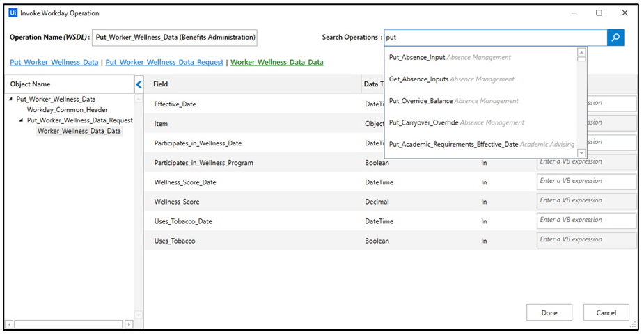
Task: Select Get_Absence_Inputs from suggestions
Action: 480,79
